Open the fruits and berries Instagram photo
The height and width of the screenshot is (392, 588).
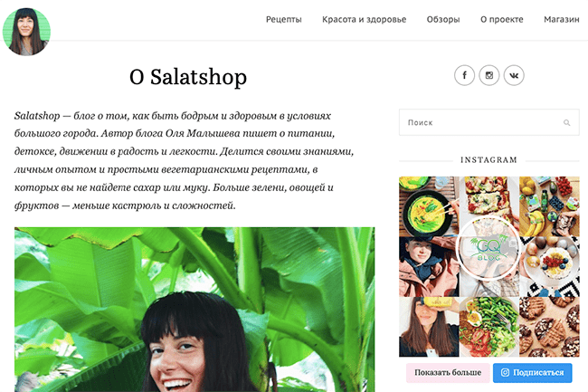[x=549, y=206]
